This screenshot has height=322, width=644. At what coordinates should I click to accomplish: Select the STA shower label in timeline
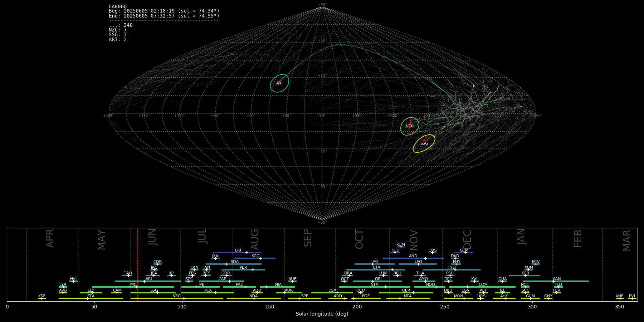point(375,284)
